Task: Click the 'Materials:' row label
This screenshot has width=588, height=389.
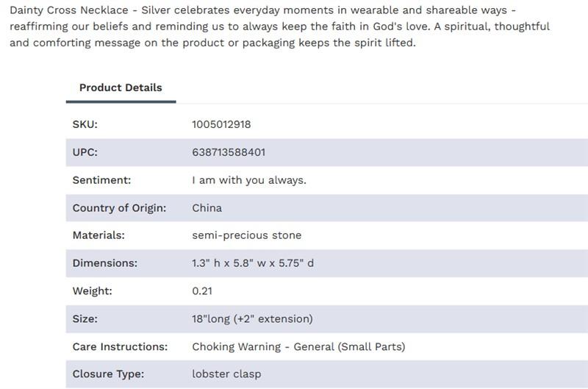Action: pyautogui.click(x=98, y=235)
